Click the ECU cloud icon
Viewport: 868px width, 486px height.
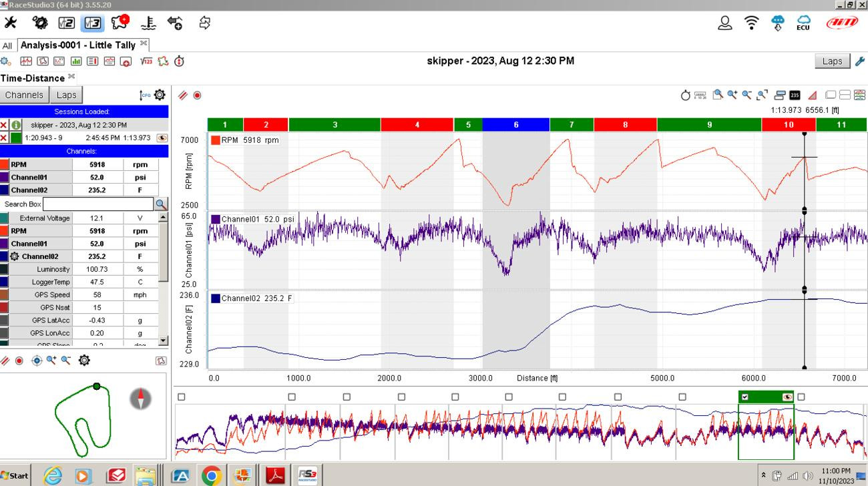803,23
